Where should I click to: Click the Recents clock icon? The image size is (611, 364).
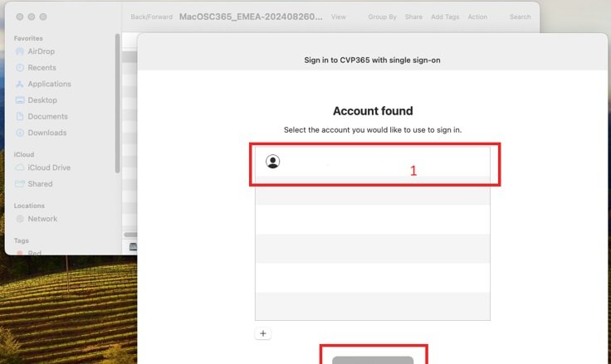tap(19, 68)
